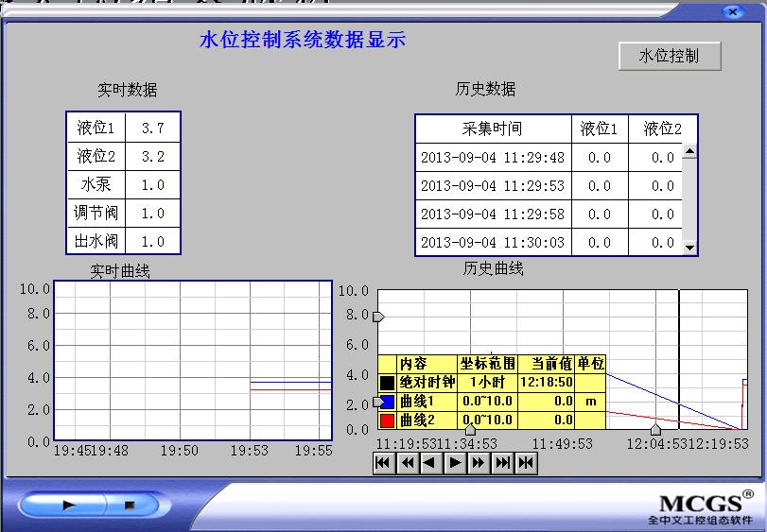Click the black 绝对时钟 color swatch
This screenshot has height=532, width=767.
[388, 383]
